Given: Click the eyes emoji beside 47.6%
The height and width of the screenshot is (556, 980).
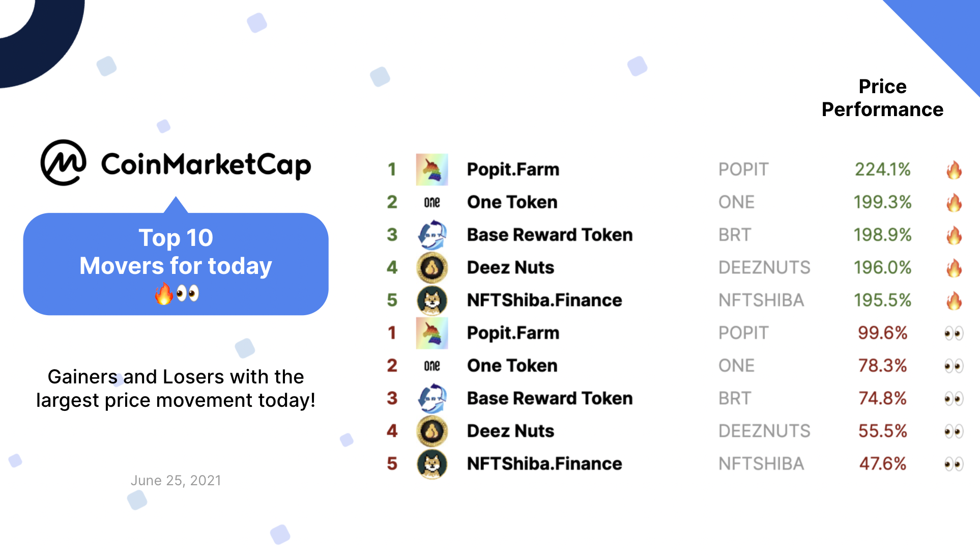Looking at the screenshot, I should click(x=954, y=464).
